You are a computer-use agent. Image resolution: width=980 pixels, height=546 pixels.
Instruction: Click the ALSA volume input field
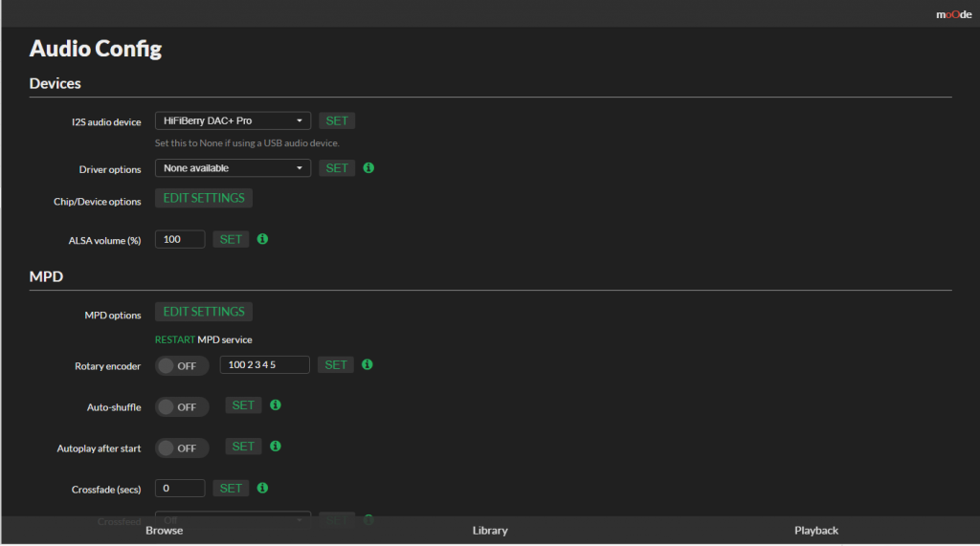pyautogui.click(x=180, y=239)
